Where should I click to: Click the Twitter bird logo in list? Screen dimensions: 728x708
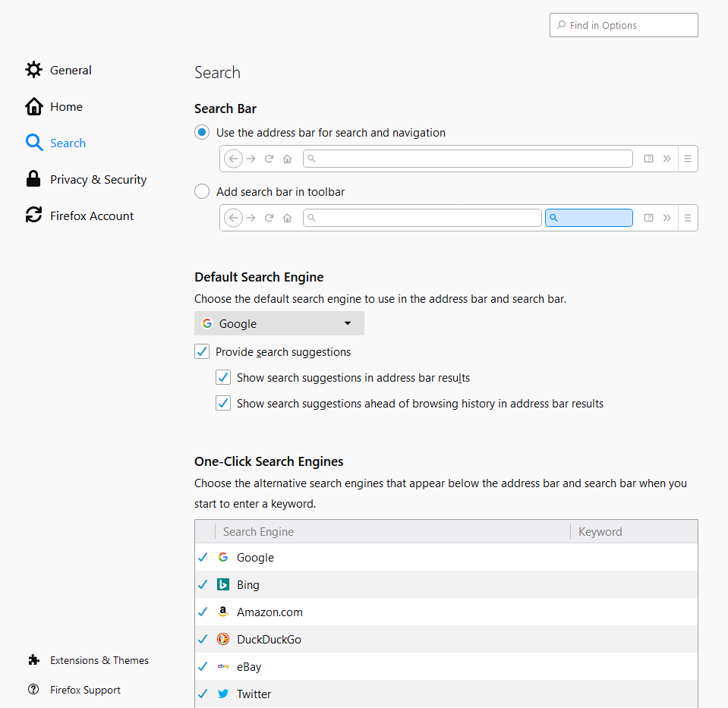[x=223, y=694]
